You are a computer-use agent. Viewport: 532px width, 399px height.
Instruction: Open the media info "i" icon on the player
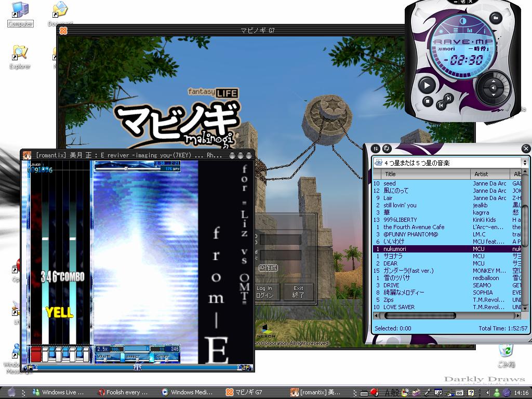[484, 31]
